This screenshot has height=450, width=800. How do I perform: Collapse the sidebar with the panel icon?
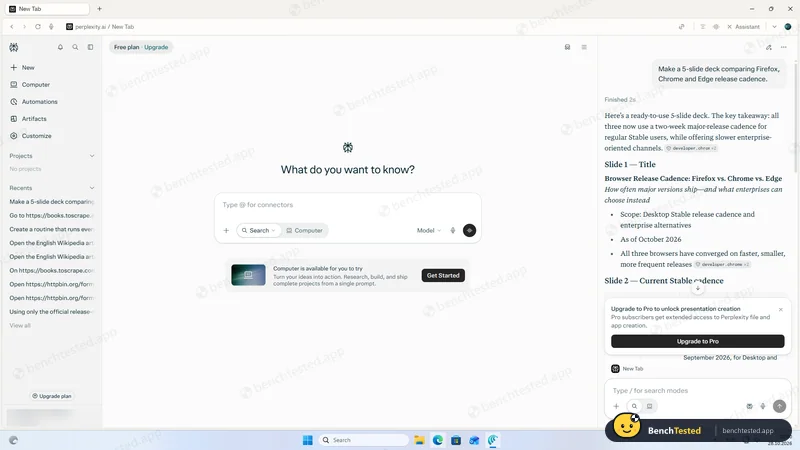[x=90, y=47]
